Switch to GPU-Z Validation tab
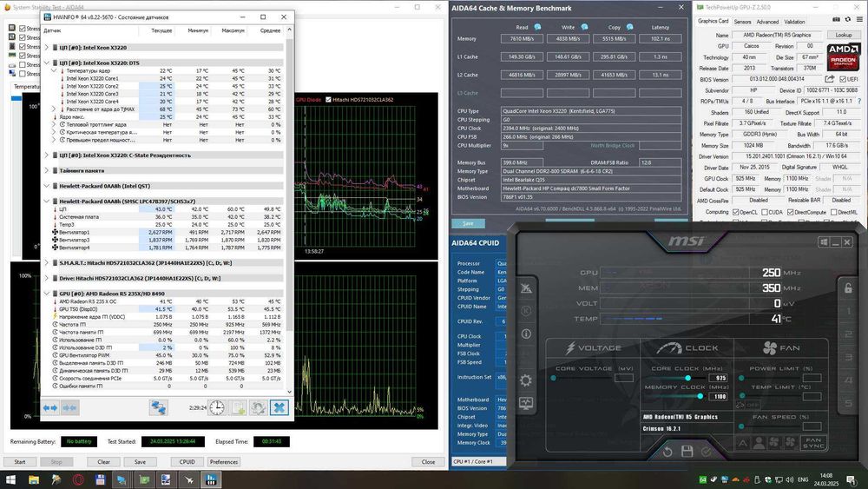Screen dimensions: 868x489 point(794,22)
